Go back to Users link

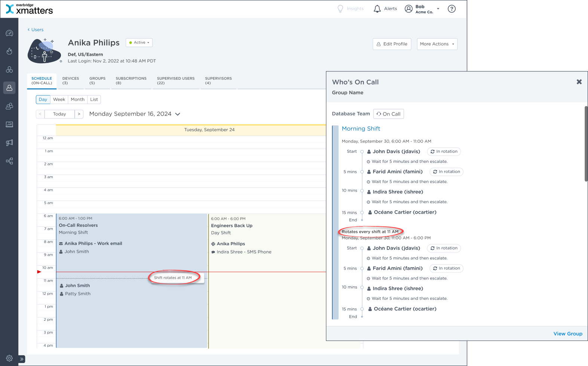click(36, 30)
